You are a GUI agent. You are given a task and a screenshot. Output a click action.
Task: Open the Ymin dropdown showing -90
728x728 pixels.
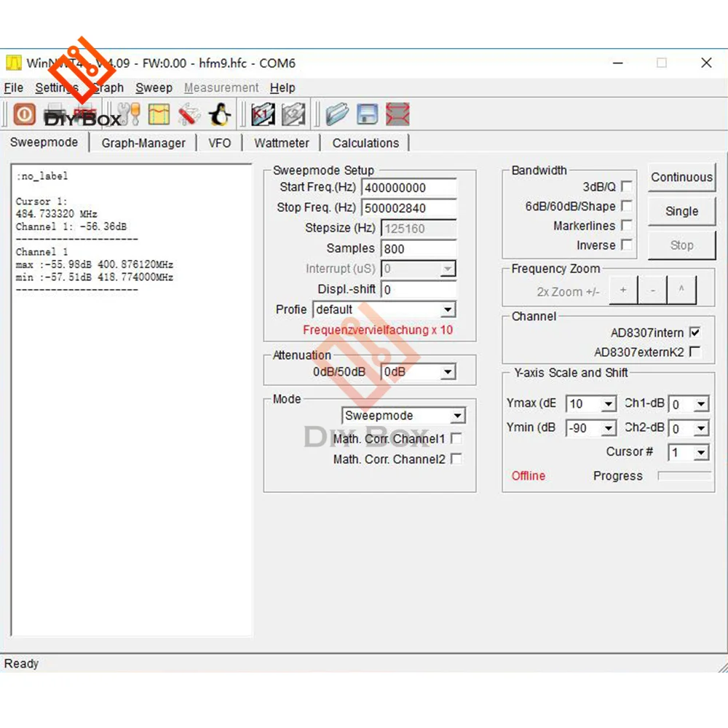tap(591, 428)
